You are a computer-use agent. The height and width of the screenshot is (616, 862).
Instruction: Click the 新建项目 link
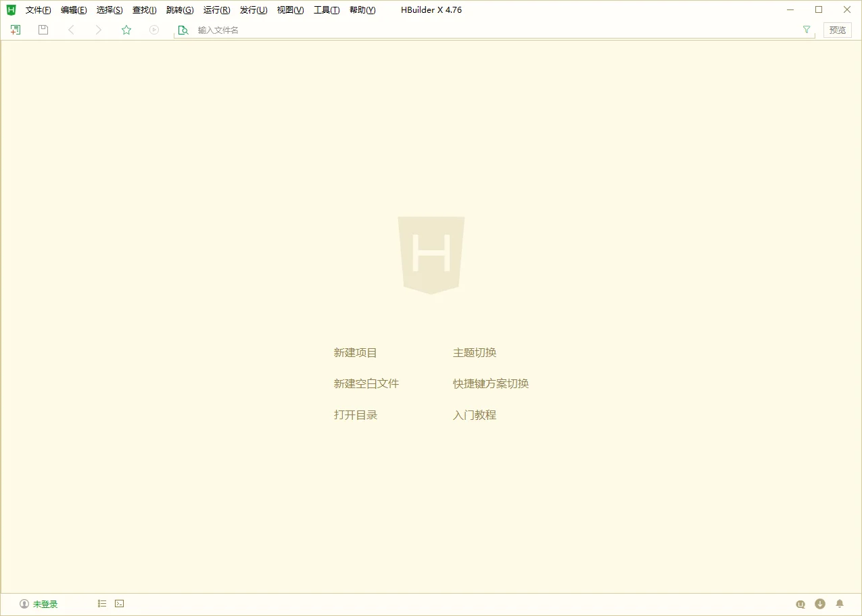pos(355,352)
